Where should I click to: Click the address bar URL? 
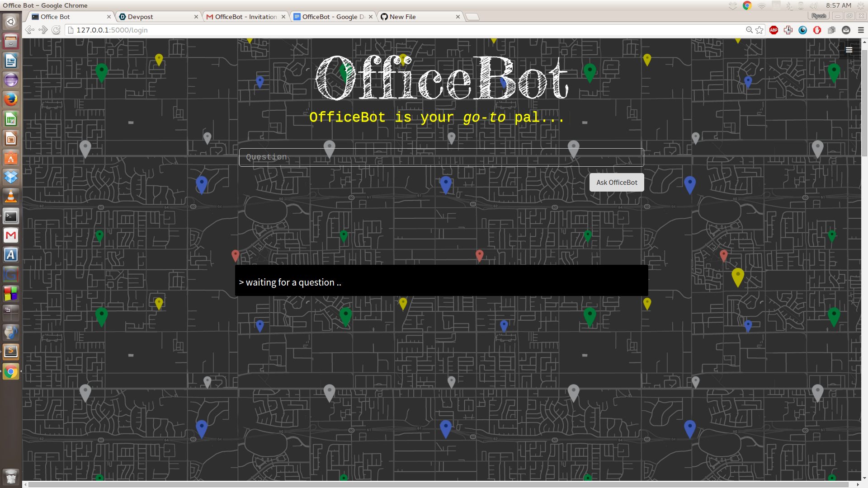[112, 30]
